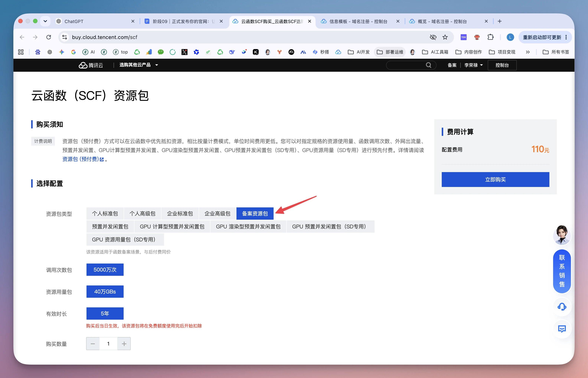The height and width of the screenshot is (378, 588).
Task: Open a new browser tab
Action: [x=499, y=21]
